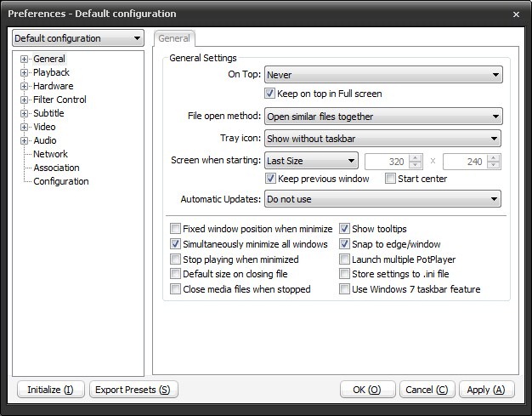Select Audio in the settings tree
Screen dimensions: 532x416
click(45, 140)
